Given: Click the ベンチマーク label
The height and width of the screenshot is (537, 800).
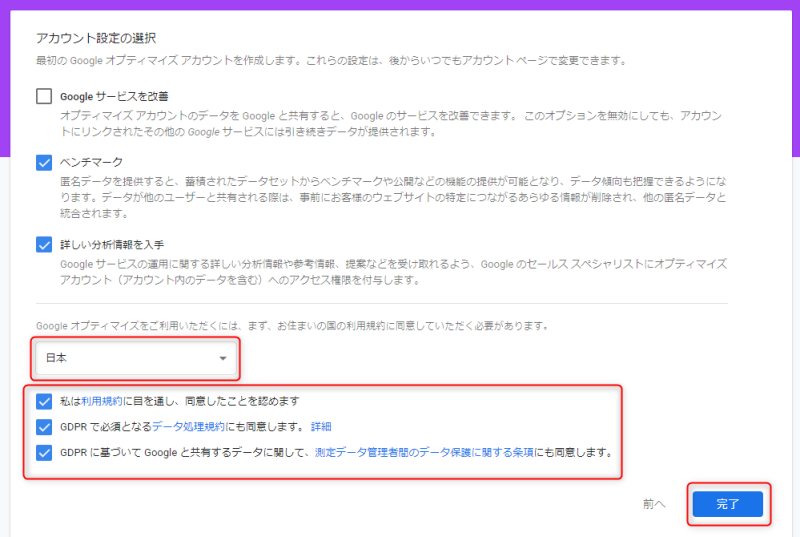Looking at the screenshot, I should (91, 162).
